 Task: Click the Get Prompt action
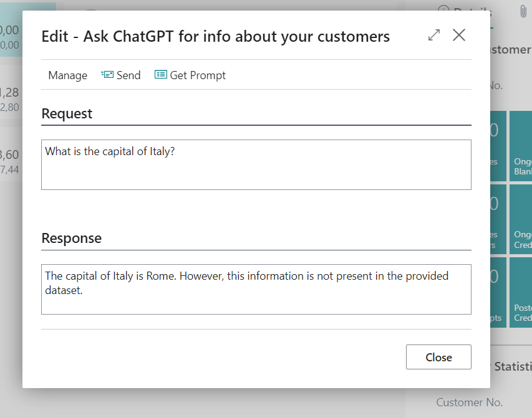click(x=190, y=75)
